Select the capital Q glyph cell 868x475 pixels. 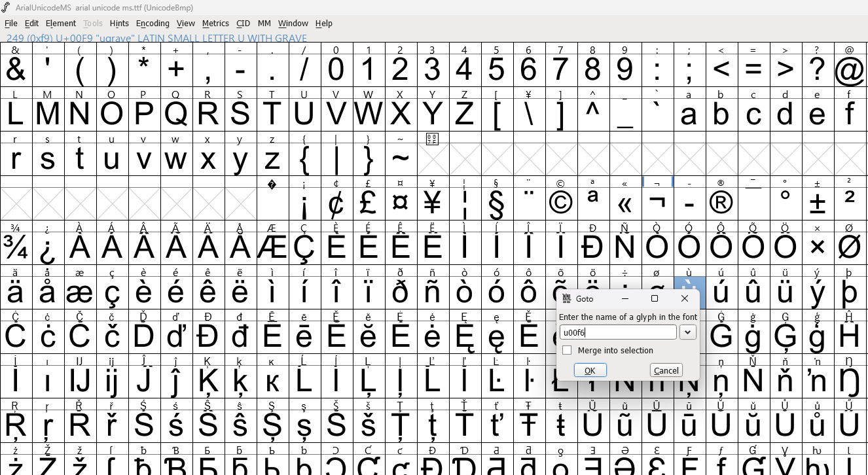(176, 114)
